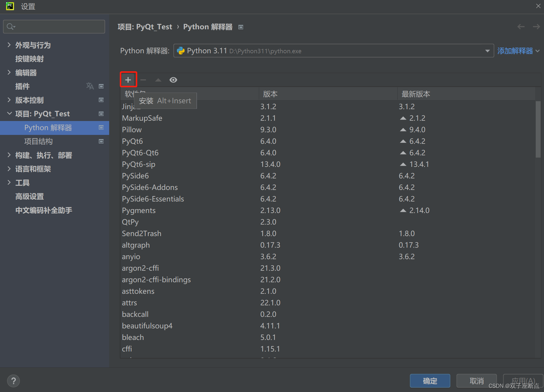Expand 语言和框架 section
This screenshot has width=544, height=392.
tap(9, 169)
